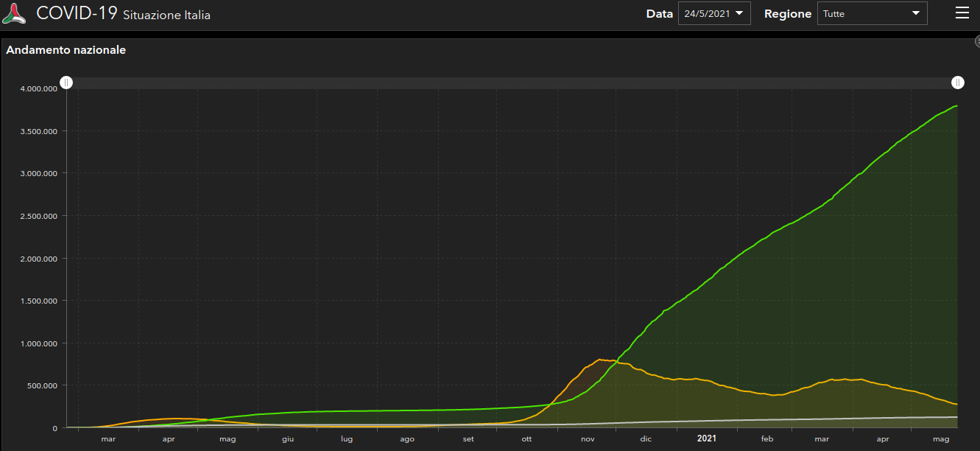
Task: Open the Data date dropdown 24/5/2021
Action: pos(713,13)
